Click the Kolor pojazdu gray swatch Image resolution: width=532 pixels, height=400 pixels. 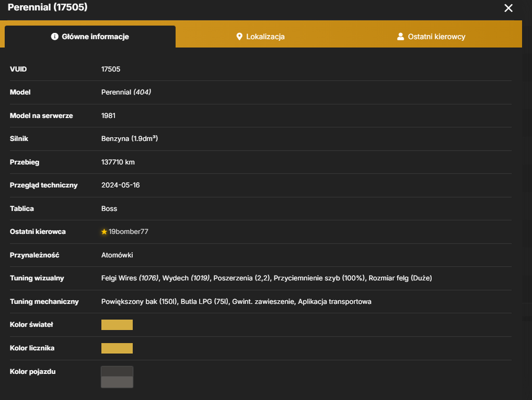tap(117, 377)
